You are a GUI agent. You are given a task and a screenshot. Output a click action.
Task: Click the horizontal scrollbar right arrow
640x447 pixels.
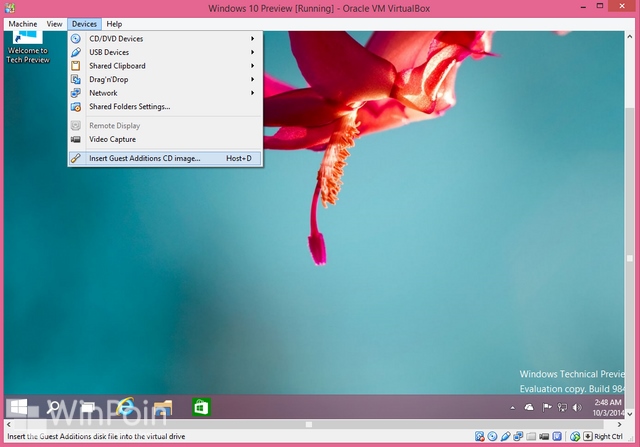click(x=620, y=425)
